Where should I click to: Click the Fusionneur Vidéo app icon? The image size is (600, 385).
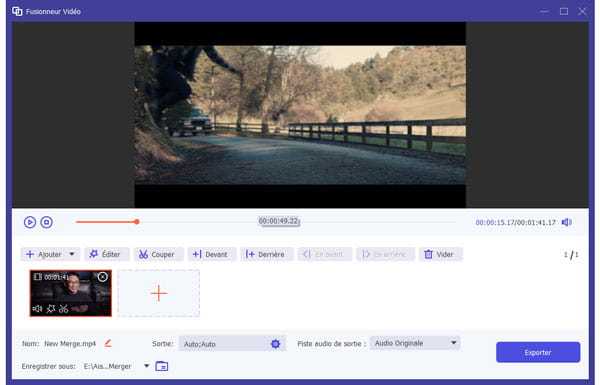[x=17, y=11]
